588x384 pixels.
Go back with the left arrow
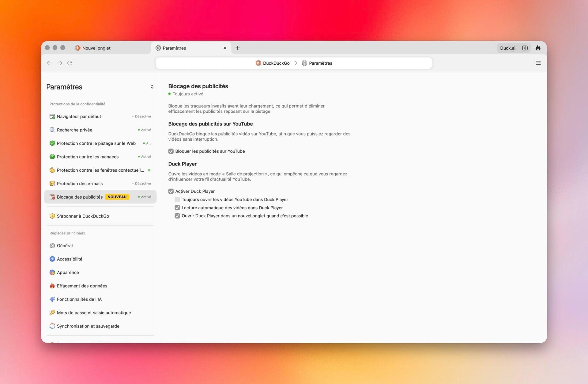[x=50, y=63]
